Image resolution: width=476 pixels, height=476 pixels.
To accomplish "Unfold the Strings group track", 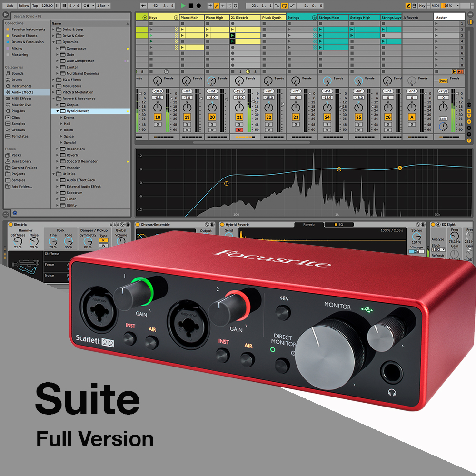I will (314, 18).
